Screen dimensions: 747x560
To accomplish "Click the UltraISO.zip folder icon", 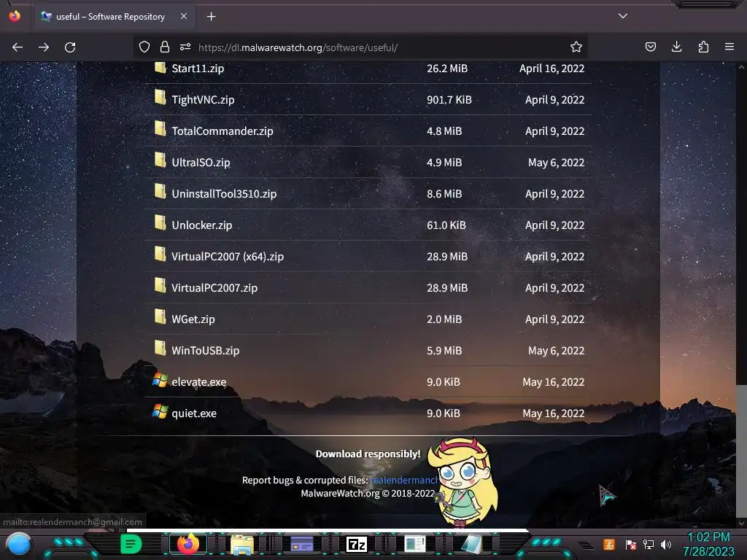I will pos(160,160).
